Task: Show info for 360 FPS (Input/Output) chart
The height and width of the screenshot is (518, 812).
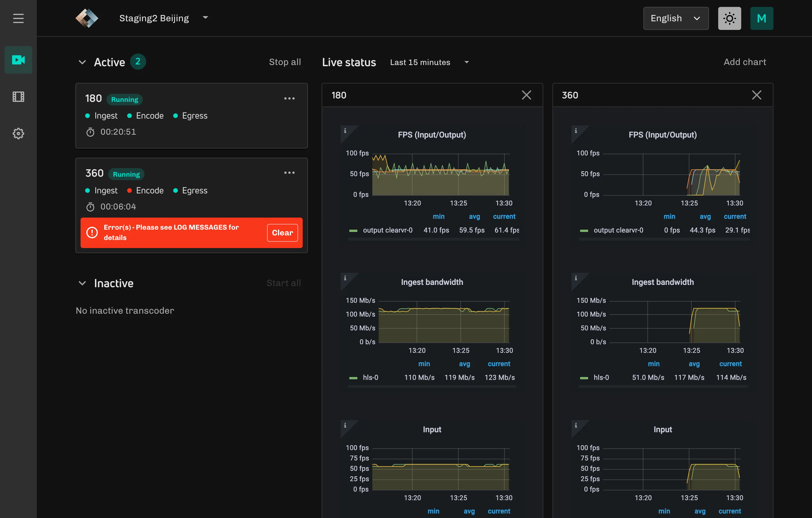Action: pos(575,131)
